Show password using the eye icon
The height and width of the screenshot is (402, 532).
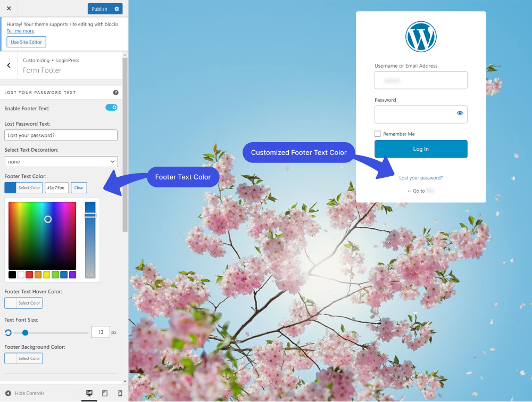click(460, 113)
